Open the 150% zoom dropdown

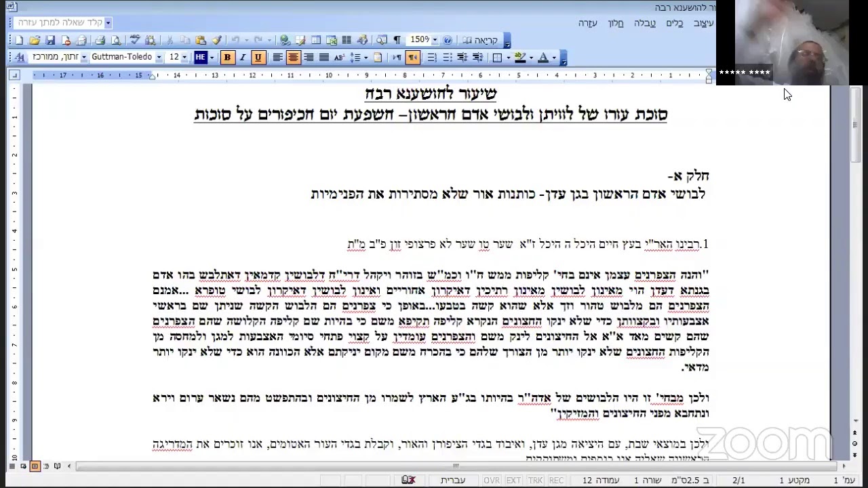click(435, 41)
